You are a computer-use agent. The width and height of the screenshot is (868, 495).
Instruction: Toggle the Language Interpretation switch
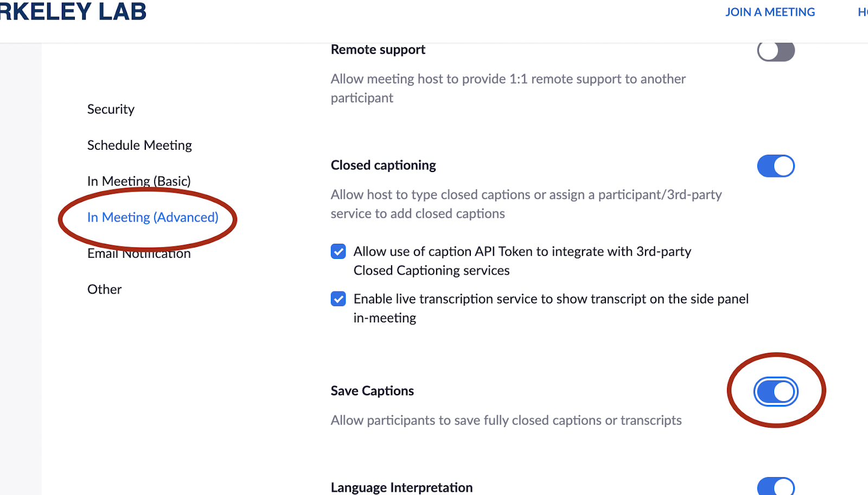pos(776,486)
